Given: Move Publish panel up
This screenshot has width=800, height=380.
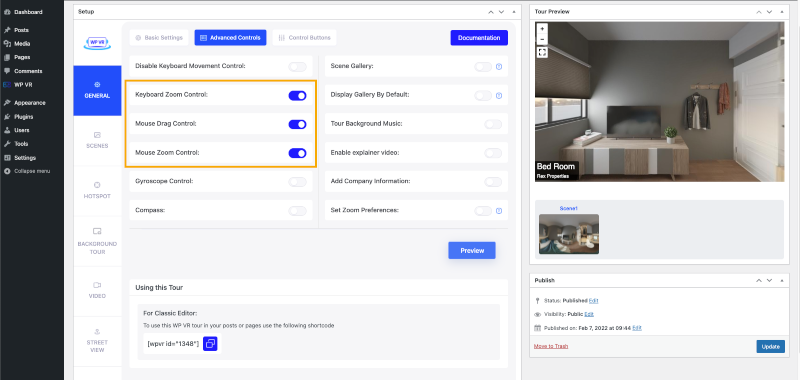Looking at the screenshot, I should click(x=759, y=280).
